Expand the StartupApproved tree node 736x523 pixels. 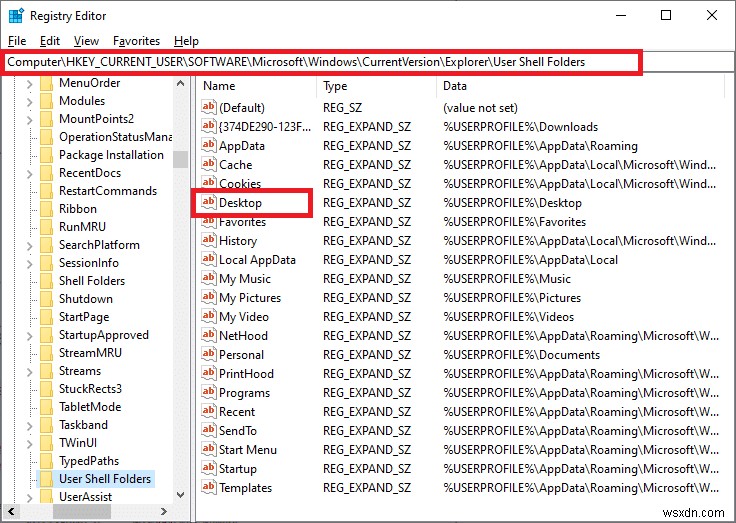(x=30, y=336)
